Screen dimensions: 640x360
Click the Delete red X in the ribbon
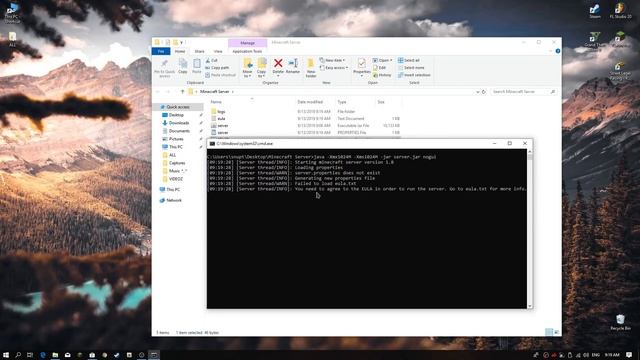(278, 63)
